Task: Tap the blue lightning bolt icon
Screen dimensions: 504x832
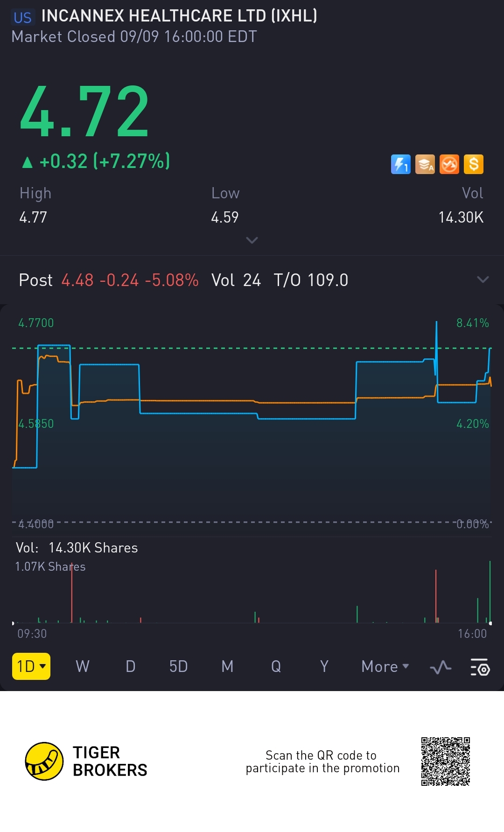Action: pyautogui.click(x=400, y=164)
